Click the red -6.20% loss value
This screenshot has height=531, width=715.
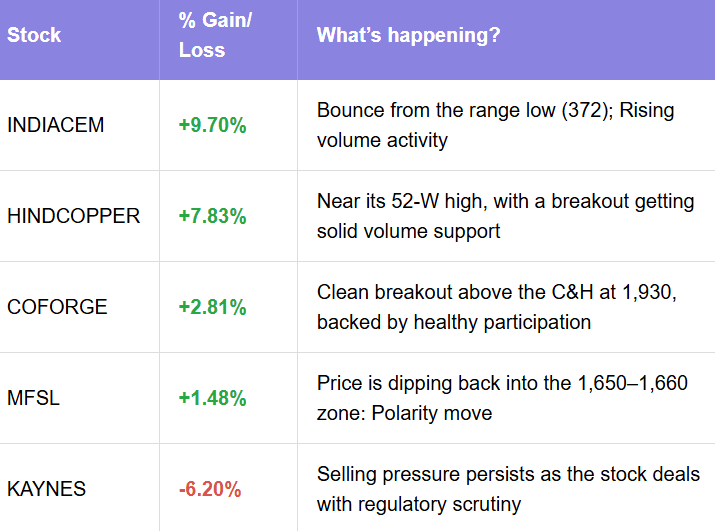209,489
